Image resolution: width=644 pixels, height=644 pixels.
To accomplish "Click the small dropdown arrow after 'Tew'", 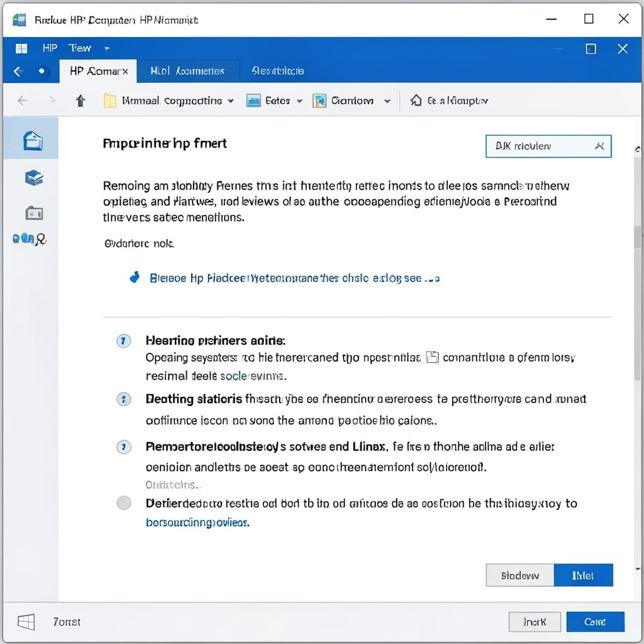I will click(x=107, y=48).
